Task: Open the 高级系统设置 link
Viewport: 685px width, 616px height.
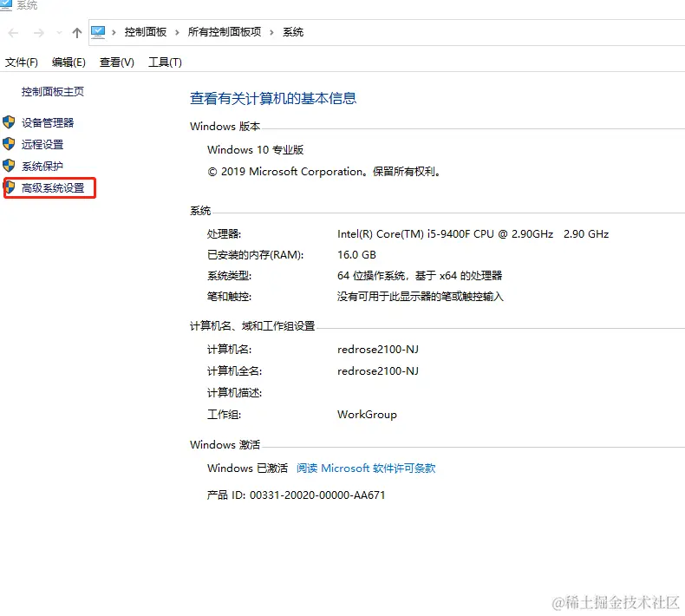Action: tap(53, 188)
